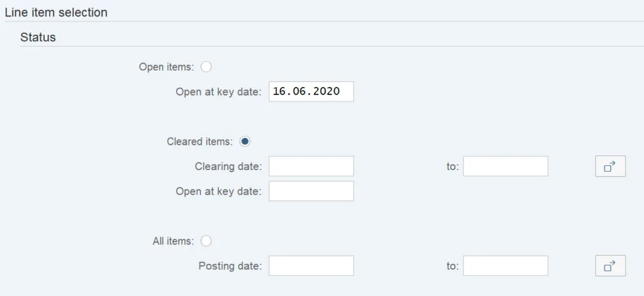
Task: Click the 'Posting date:' text label
Action: 230,266
